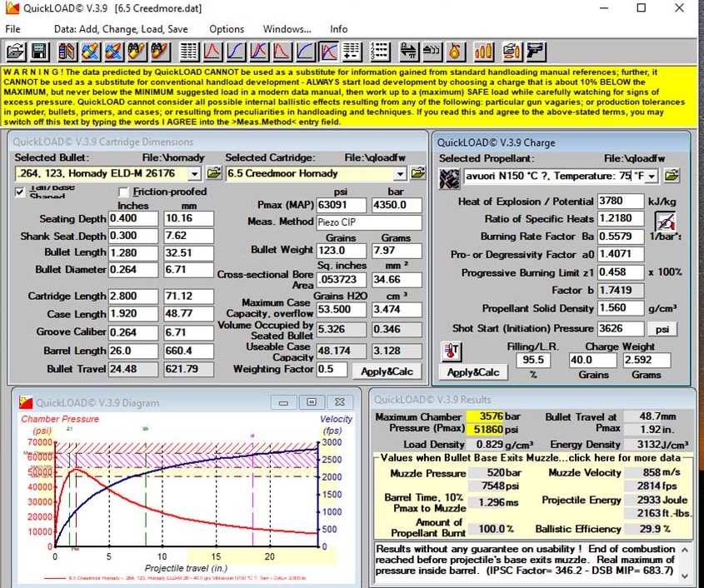Viewport: 704px width, 588px height.
Task: Expand the Selected Propellant dropdown
Action: coord(652,176)
